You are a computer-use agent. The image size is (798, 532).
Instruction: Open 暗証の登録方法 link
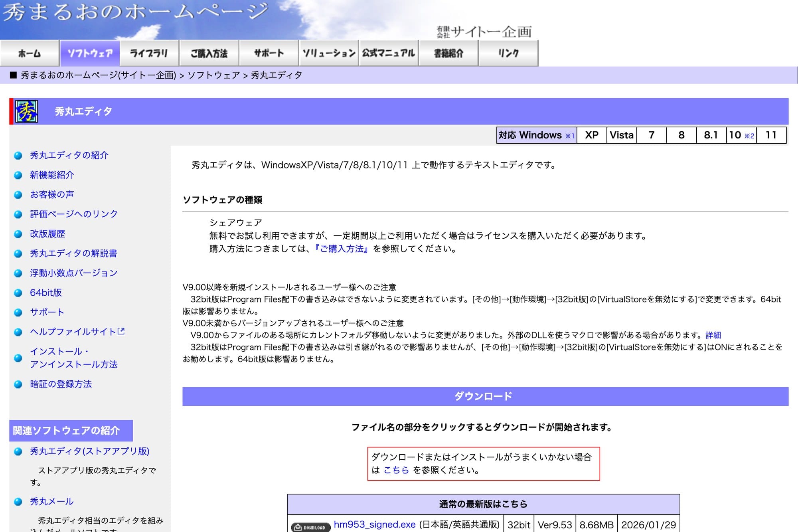(x=61, y=384)
